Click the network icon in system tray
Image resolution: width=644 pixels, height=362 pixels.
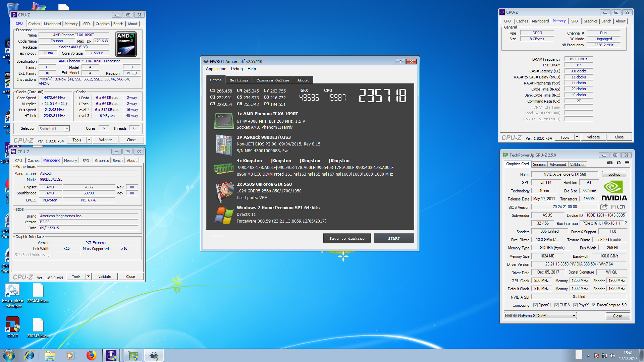click(604, 356)
